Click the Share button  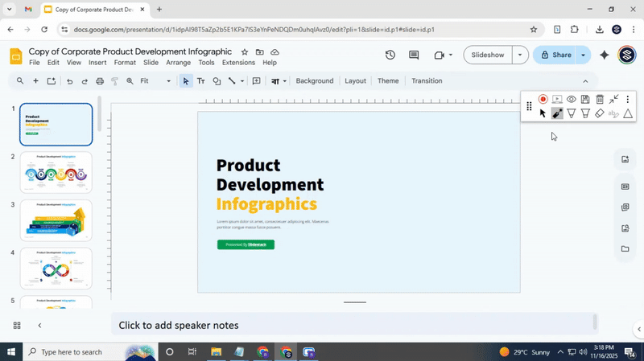(x=554, y=55)
